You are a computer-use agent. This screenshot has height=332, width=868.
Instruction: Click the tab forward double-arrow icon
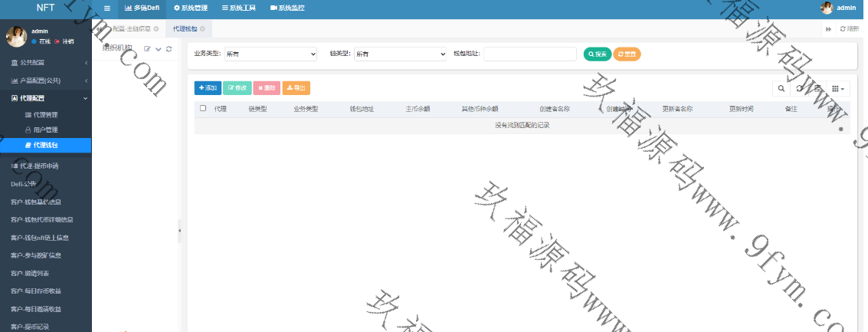pyautogui.click(x=828, y=29)
